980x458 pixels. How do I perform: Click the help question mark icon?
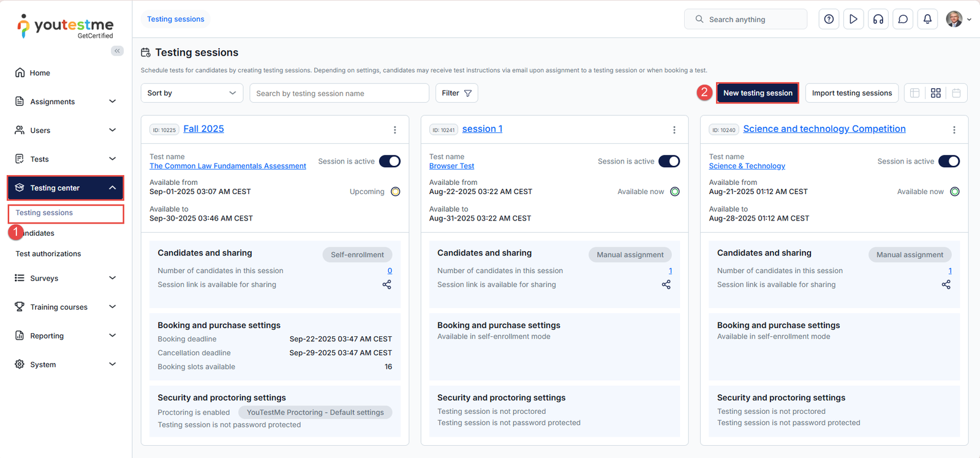point(829,19)
